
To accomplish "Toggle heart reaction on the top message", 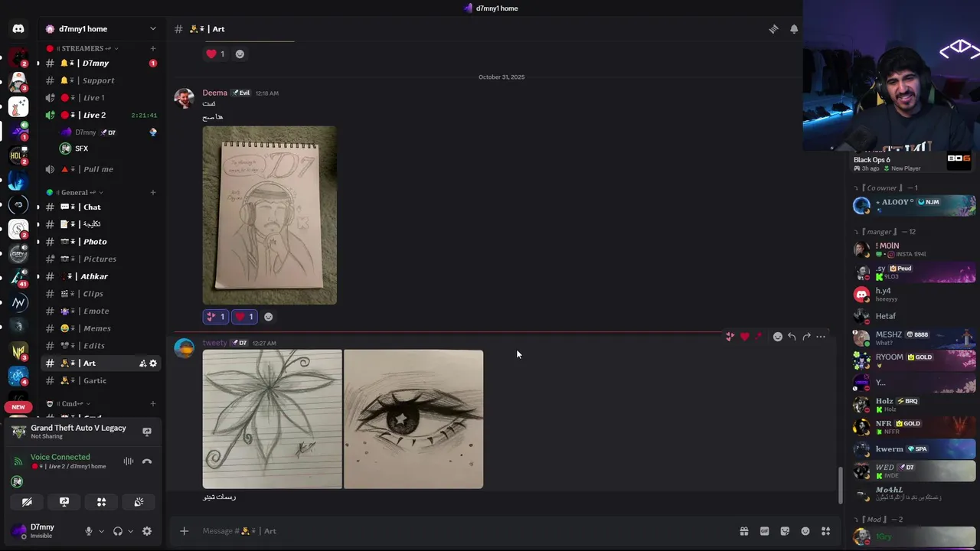I will click(x=215, y=54).
